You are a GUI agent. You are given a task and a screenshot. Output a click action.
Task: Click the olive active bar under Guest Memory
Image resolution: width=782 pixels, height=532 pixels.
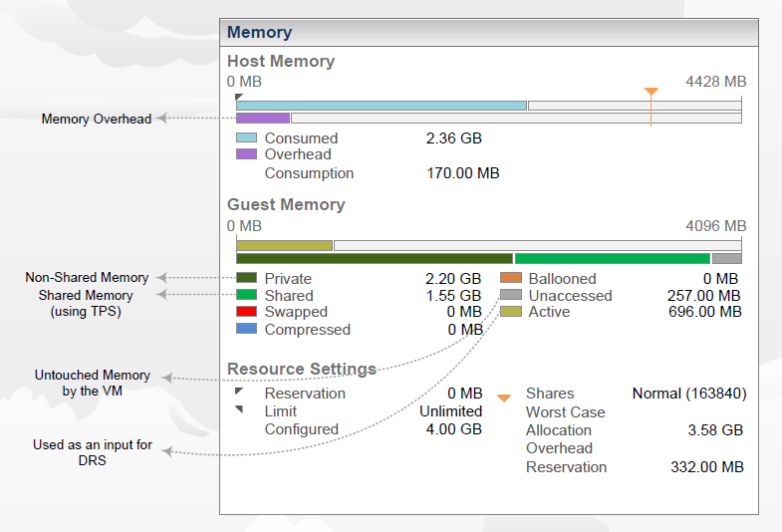(x=284, y=245)
